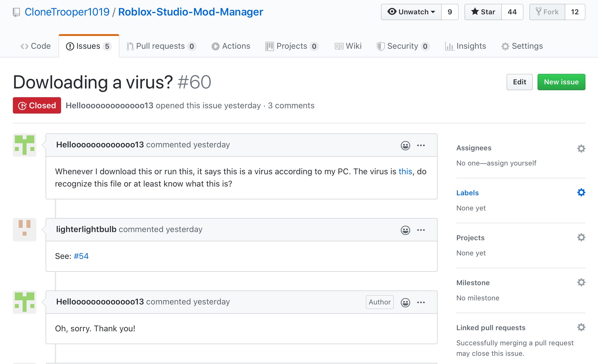Open options menu on first comment

tap(421, 145)
